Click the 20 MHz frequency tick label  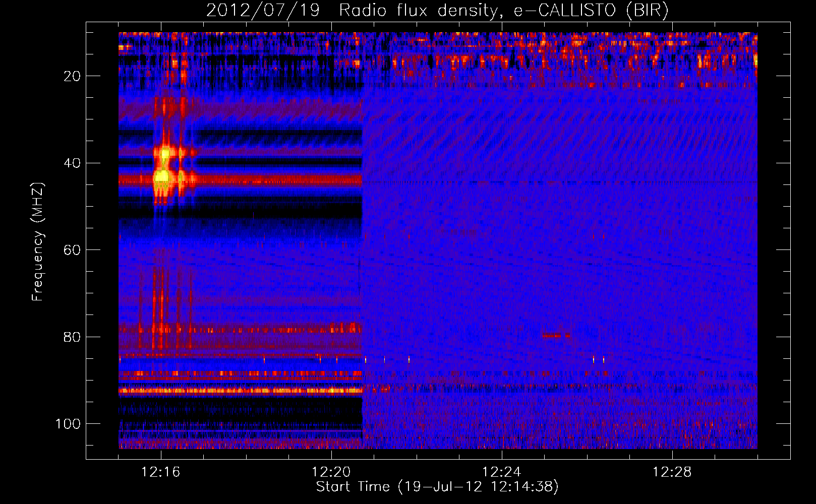(72, 76)
